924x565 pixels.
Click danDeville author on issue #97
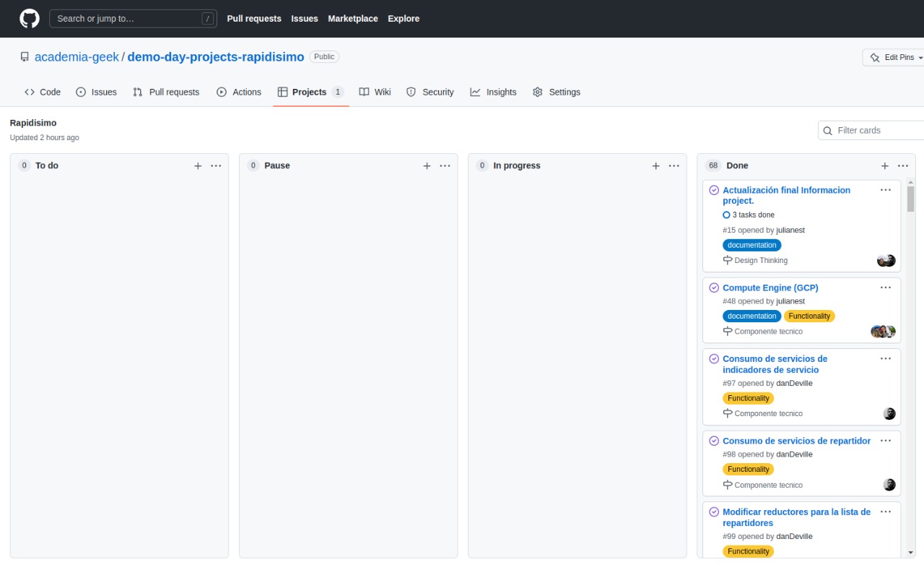click(x=794, y=383)
